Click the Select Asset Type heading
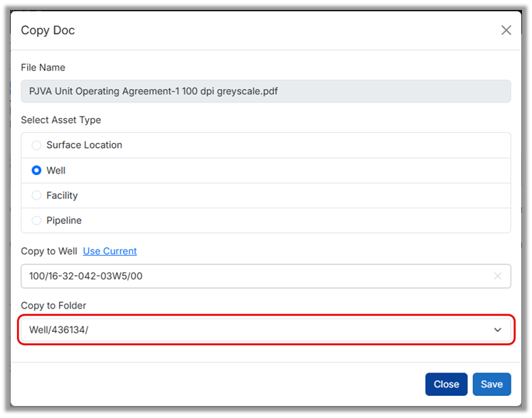The height and width of the screenshot is (418, 532). 60,120
